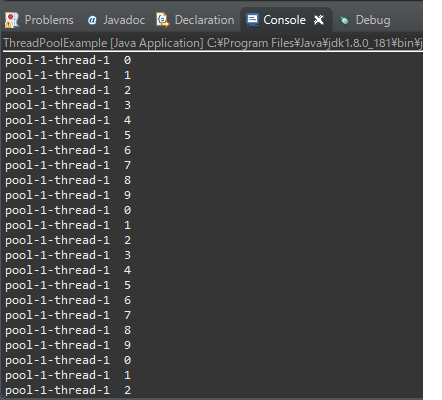Select the Console tab label

(284, 20)
